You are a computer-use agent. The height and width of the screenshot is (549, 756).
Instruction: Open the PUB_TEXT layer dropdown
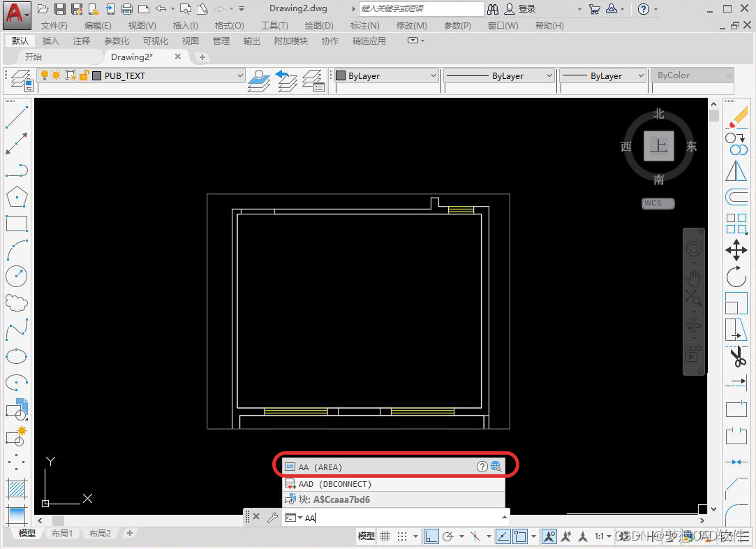click(240, 75)
